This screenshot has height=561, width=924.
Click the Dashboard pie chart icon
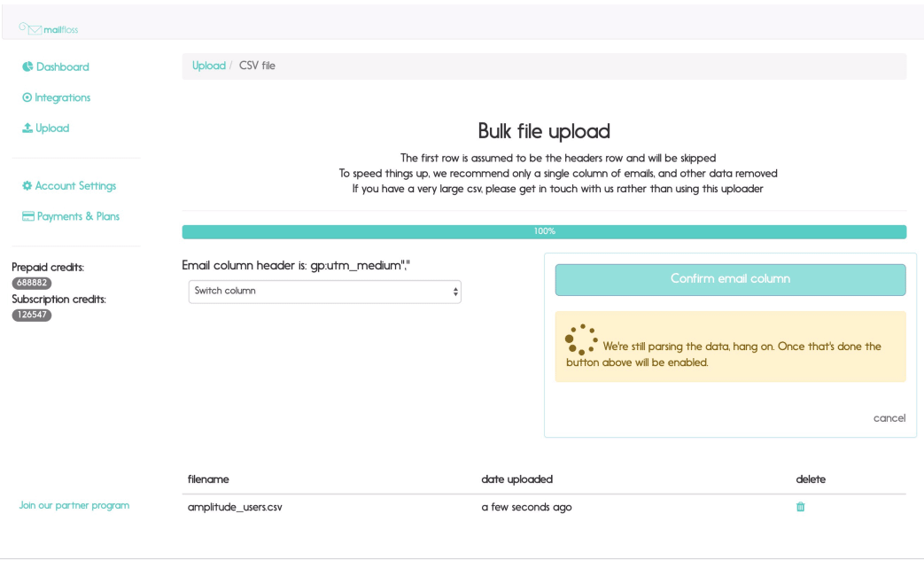27,67
